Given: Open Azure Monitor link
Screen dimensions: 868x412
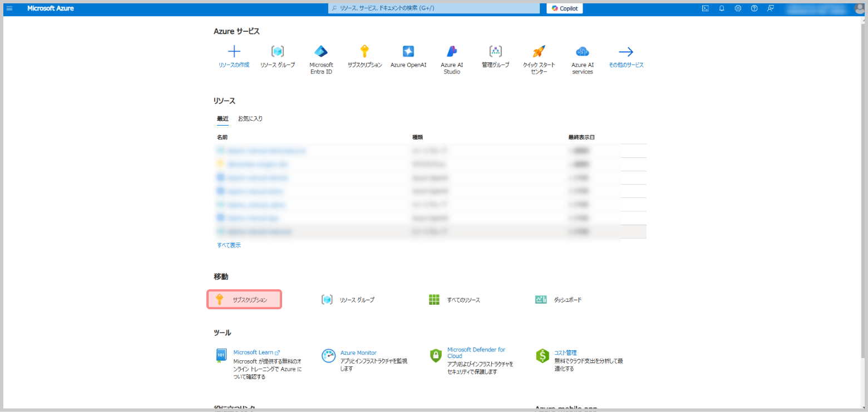Looking at the screenshot, I should (x=358, y=353).
